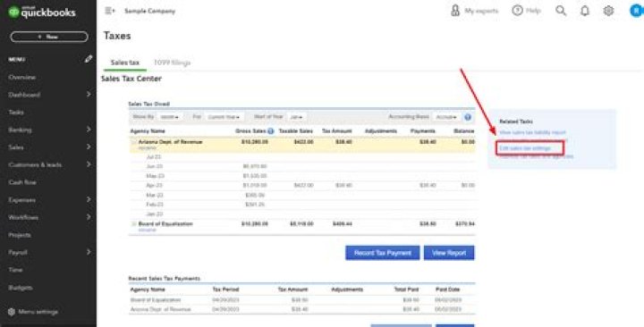This screenshot has height=327, width=644.
Task: Open Projects in the sidebar
Action: tap(20, 235)
